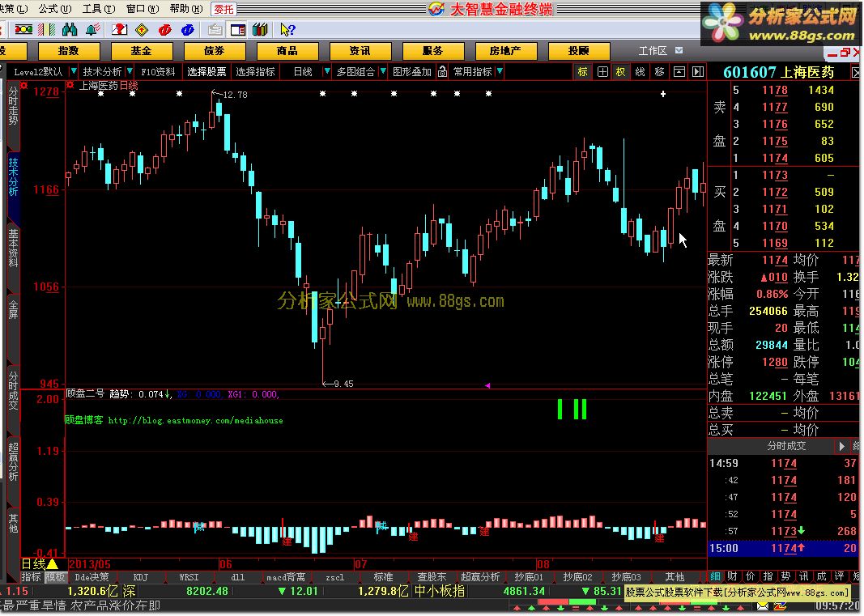This screenshot has width=864, height=616.
Task: Click the 委托 order button
Action: (223, 9)
